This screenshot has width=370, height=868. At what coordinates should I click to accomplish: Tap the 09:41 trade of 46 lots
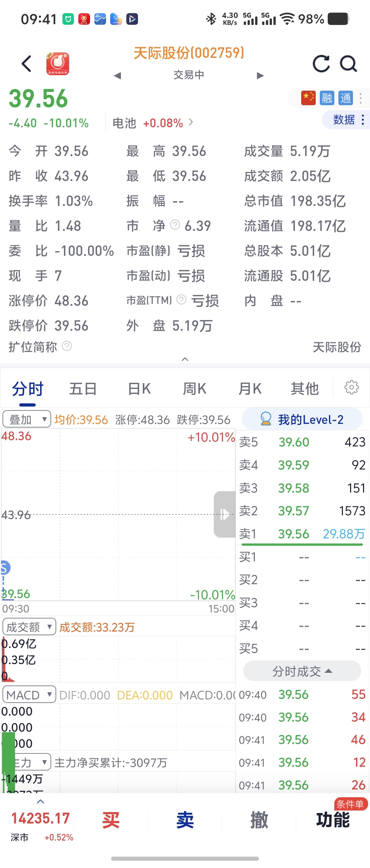click(302, 740)
